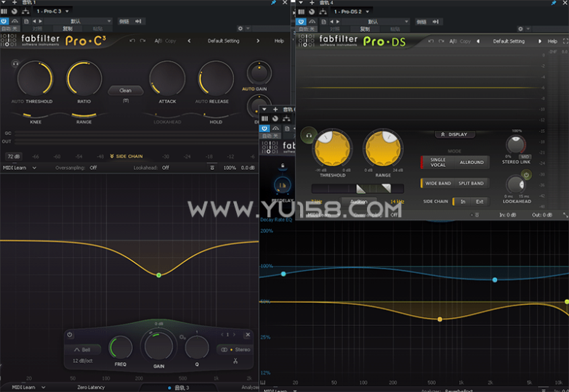Undo in the Pro-C 3 plugin
The image size is (569, 392).
[132, 41]
